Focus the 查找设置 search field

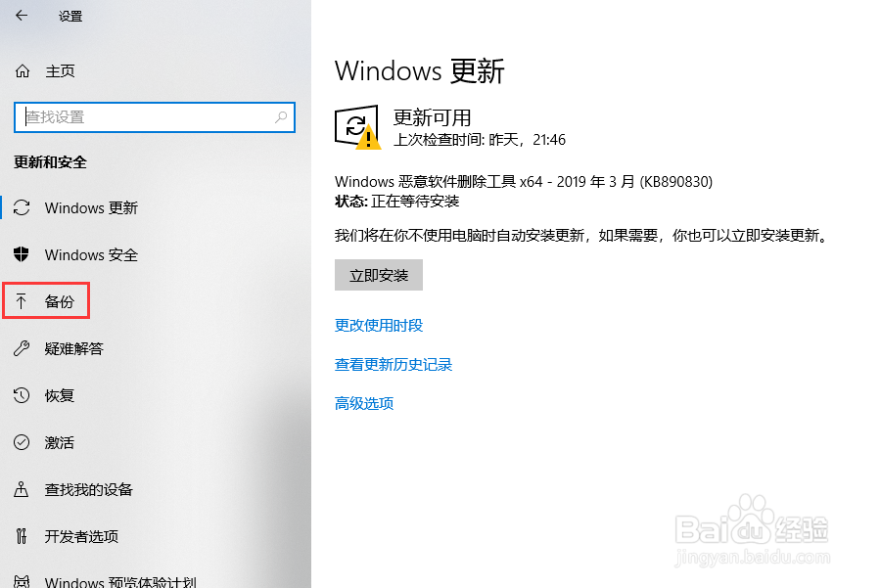[x=155, y=117]
